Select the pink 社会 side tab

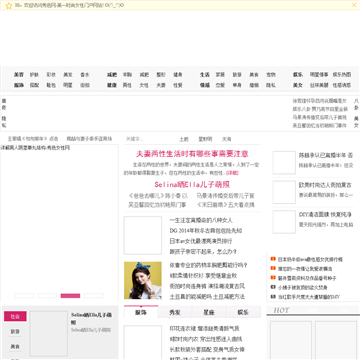click(15, 316)
